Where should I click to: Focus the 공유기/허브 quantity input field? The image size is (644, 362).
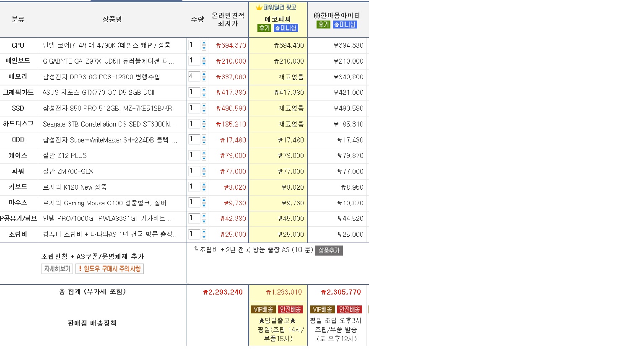coord(194,218)
